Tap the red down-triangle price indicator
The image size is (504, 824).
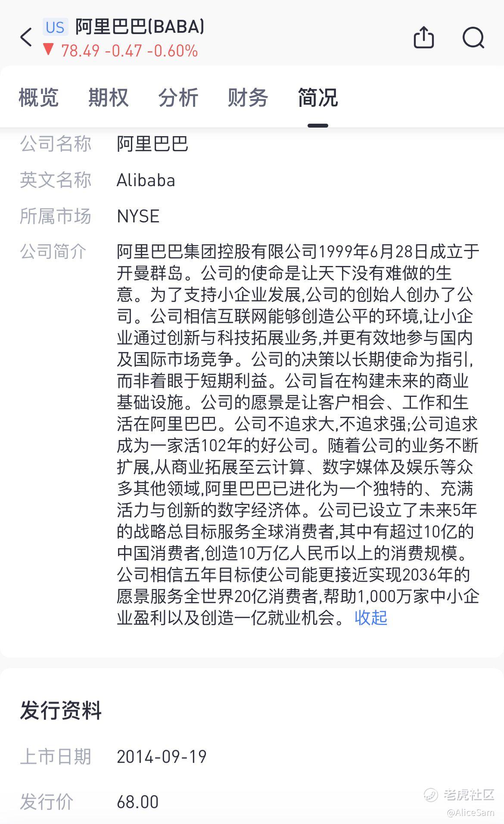[48, 50]
